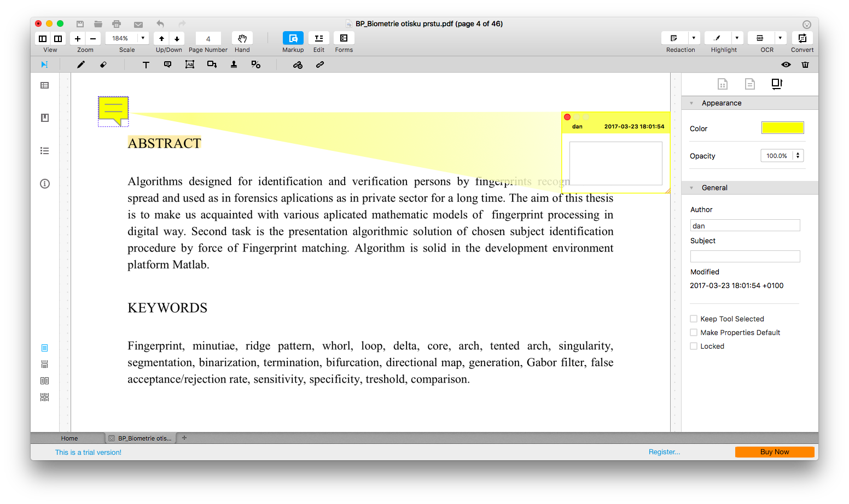
Task: Open the yellow Color swatch picker
Action: coord(783,128)
